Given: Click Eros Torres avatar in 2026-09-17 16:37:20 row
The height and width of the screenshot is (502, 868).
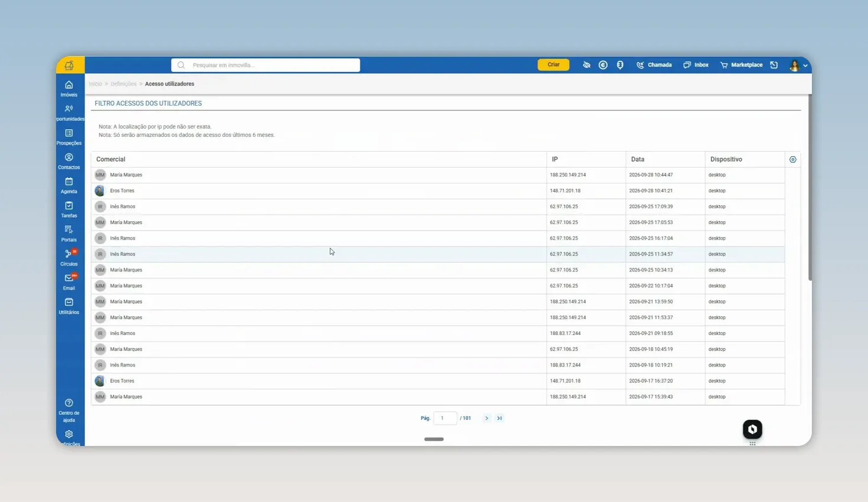Looking at the screenshot, I should point(100,381).
